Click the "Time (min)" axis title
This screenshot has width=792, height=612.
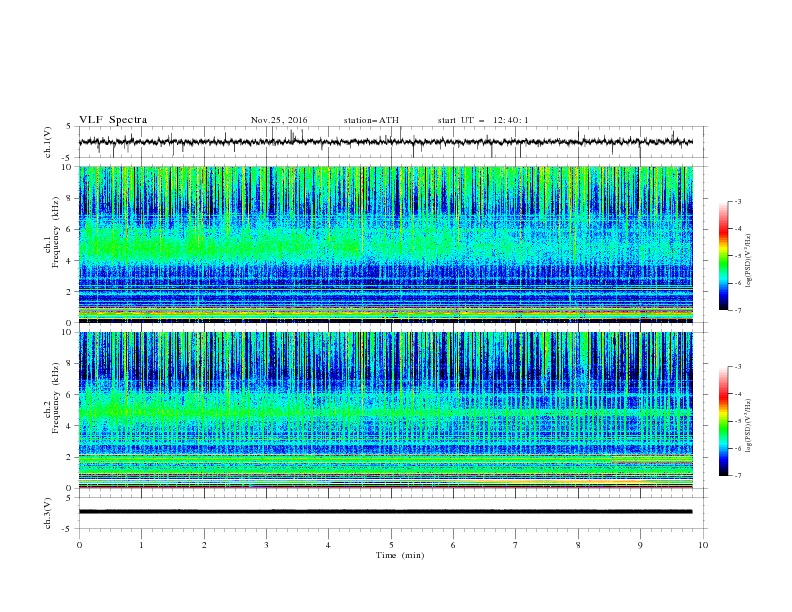click(x=400, y=555)
